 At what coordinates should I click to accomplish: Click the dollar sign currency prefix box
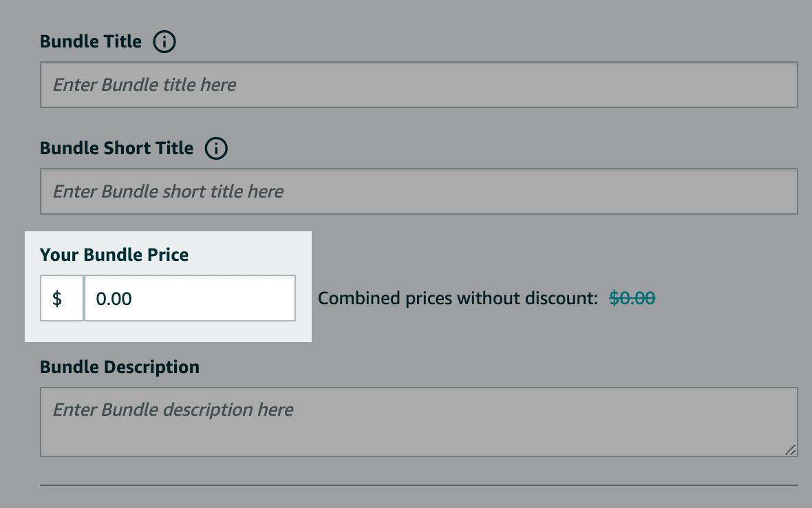click(62, 298)
